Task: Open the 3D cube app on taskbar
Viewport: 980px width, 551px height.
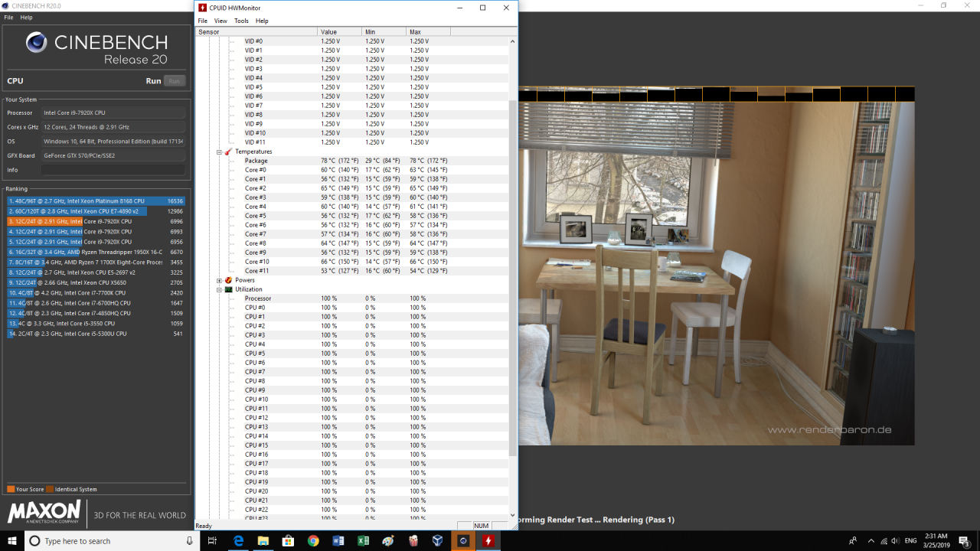Action: (x=437, y=541)
